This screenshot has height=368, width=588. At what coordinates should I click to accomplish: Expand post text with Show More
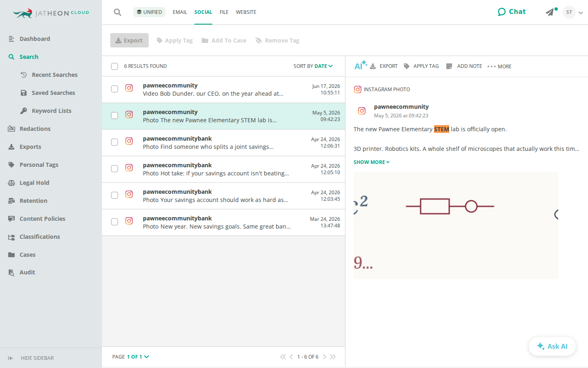372,162
